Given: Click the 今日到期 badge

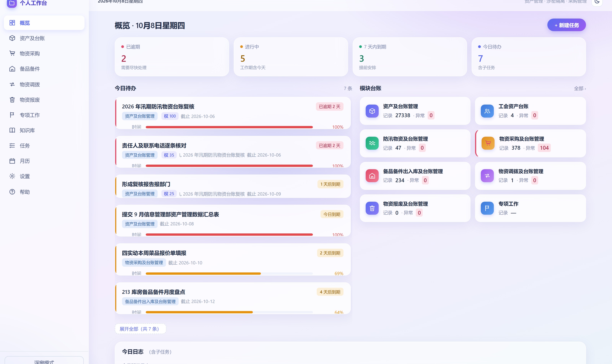Looking at the screenshot, I should (332, 214).
